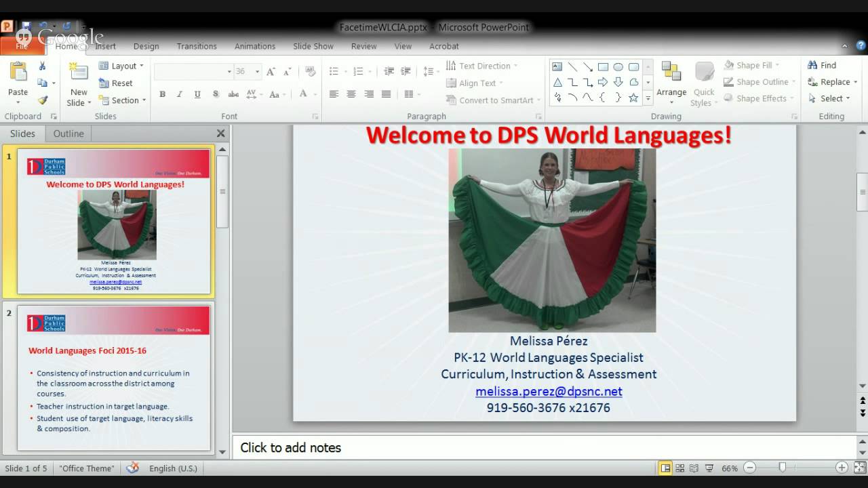The image size is (868, 488).
Task: Open the font size dropdown
Action: point(257,71)
